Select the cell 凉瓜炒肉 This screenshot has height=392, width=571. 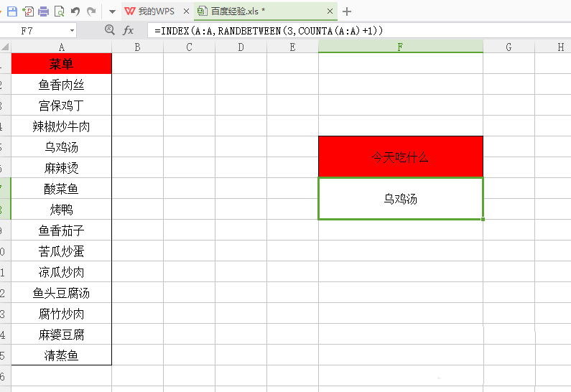(62, 271)
